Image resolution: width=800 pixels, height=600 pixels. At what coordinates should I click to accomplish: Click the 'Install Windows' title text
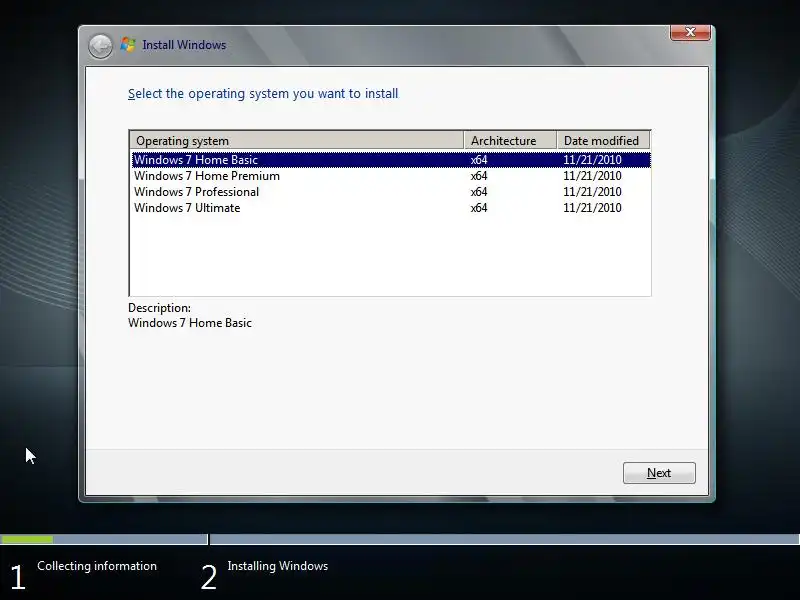(x=184, y=45)
